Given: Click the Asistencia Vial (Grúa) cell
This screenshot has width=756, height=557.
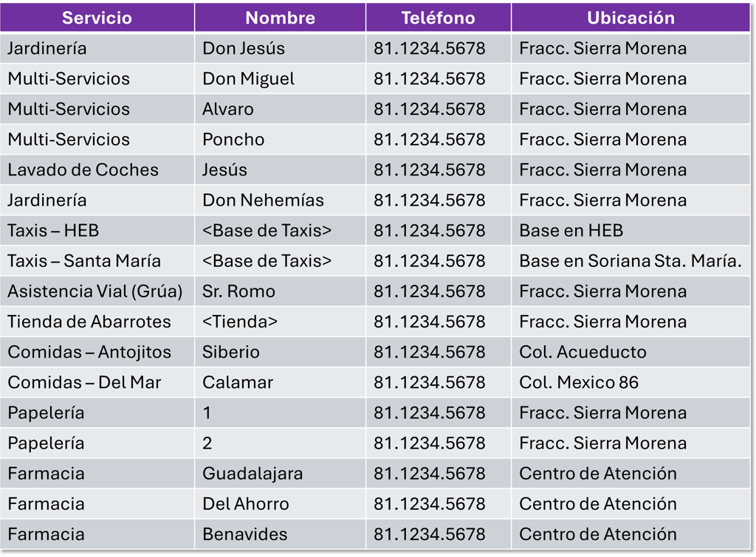Looking at the screenshot, I should coord(97,291).
